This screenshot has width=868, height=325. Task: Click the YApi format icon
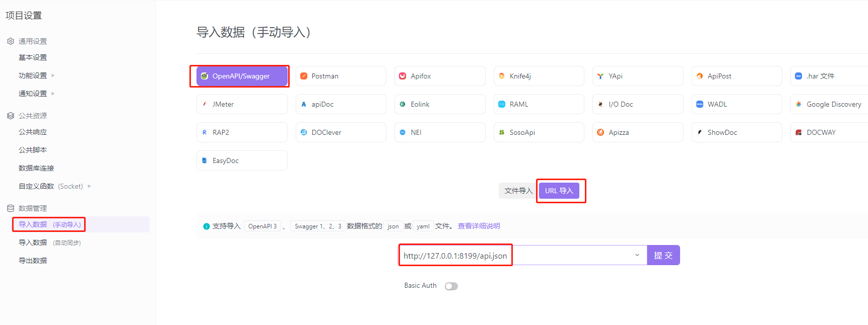pos(600,76)
